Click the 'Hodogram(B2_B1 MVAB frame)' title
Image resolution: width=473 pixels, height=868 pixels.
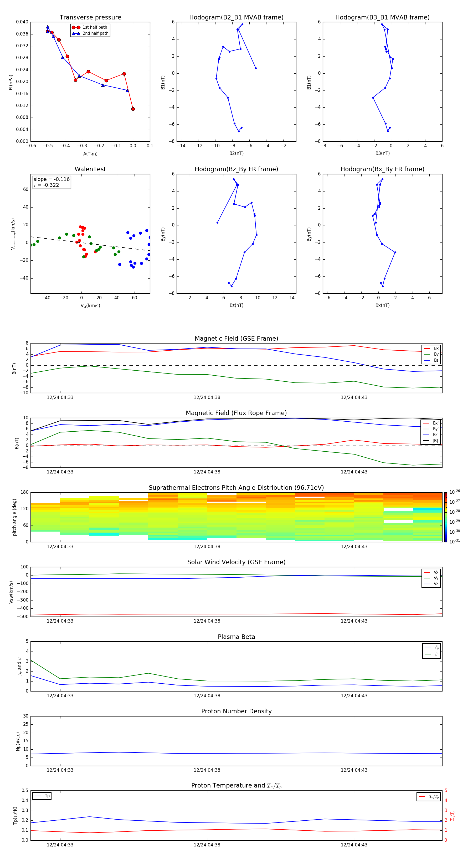click(236, 17)
